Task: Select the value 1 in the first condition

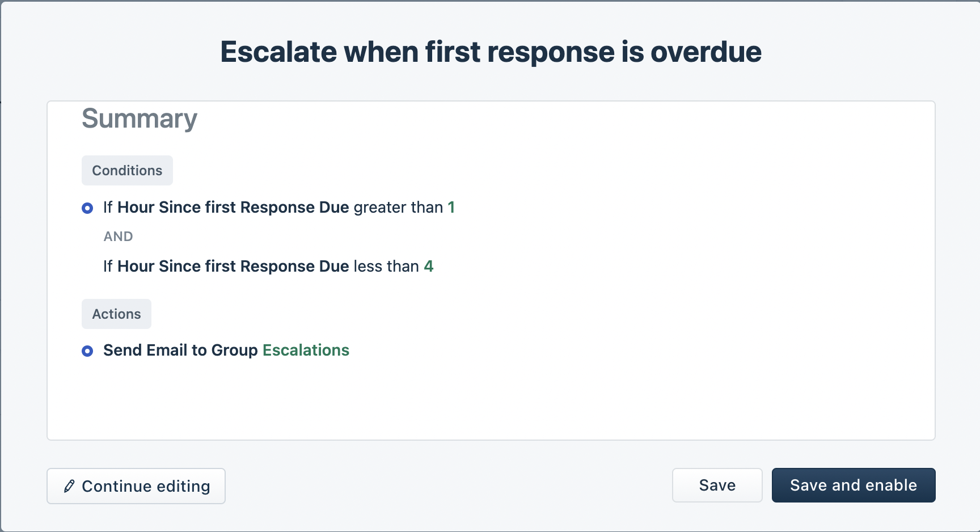Action: pos(450,208)
